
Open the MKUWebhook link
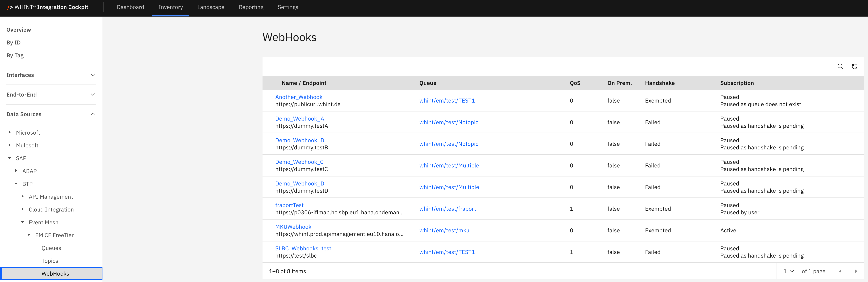coord(293,227)
